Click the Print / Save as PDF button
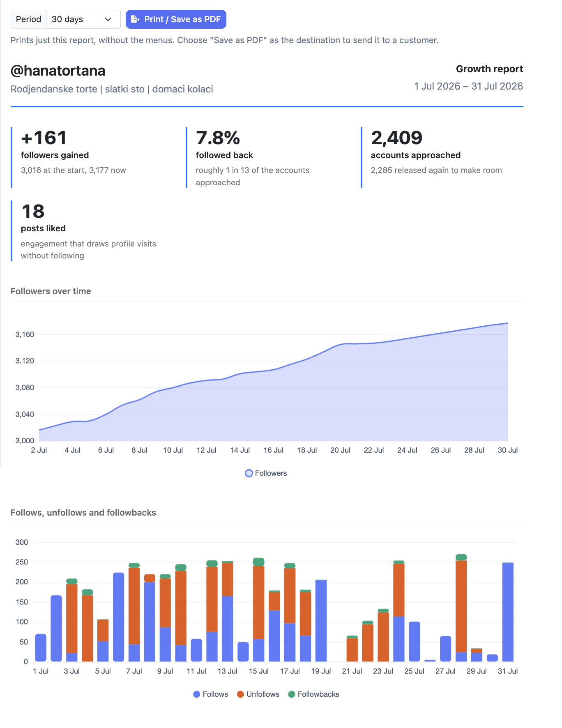 pyautogui.click(x=176, y=19)
